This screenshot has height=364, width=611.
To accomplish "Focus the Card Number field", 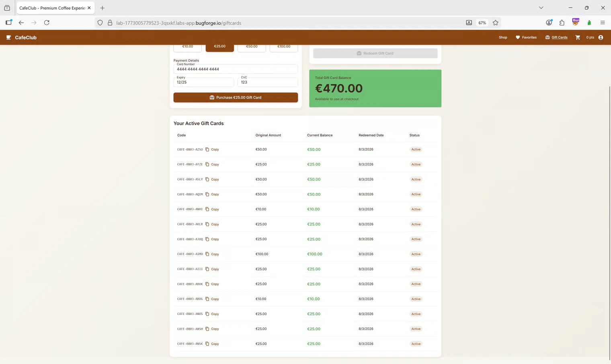I will point(236,69).
